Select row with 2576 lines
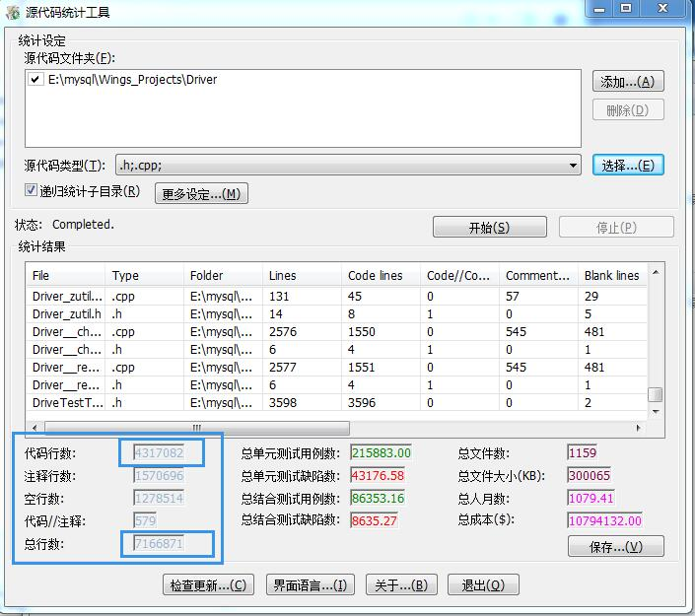Screen dimensions: 695x616 point(336,332)
